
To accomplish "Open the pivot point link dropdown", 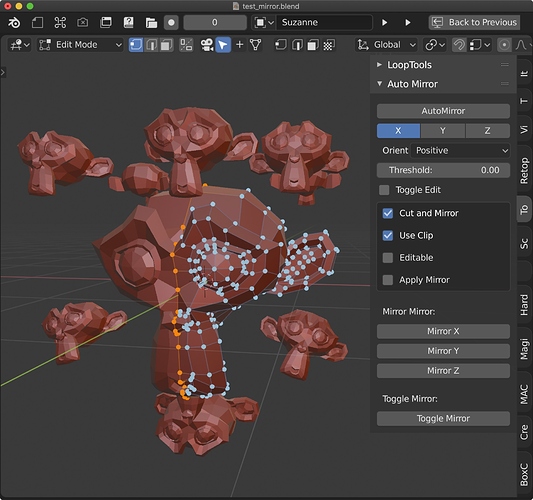I will pyautogui.click(x=435, y=45).
